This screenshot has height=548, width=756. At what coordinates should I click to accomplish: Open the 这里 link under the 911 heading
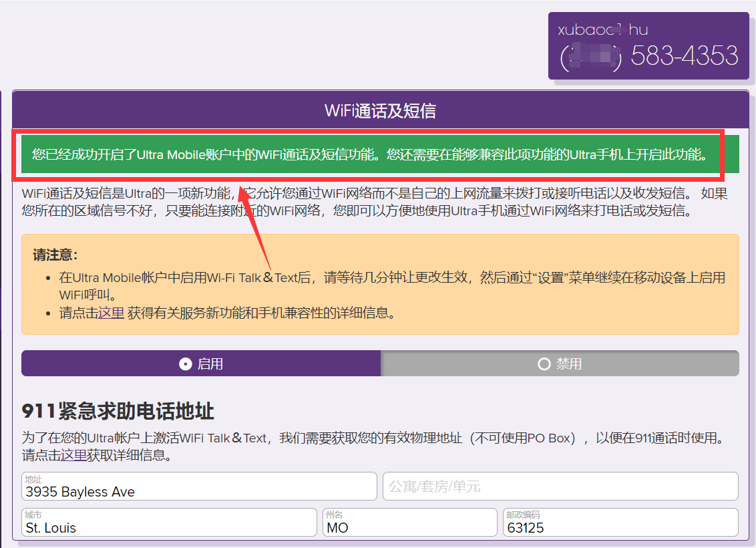(x=73, y=456)
